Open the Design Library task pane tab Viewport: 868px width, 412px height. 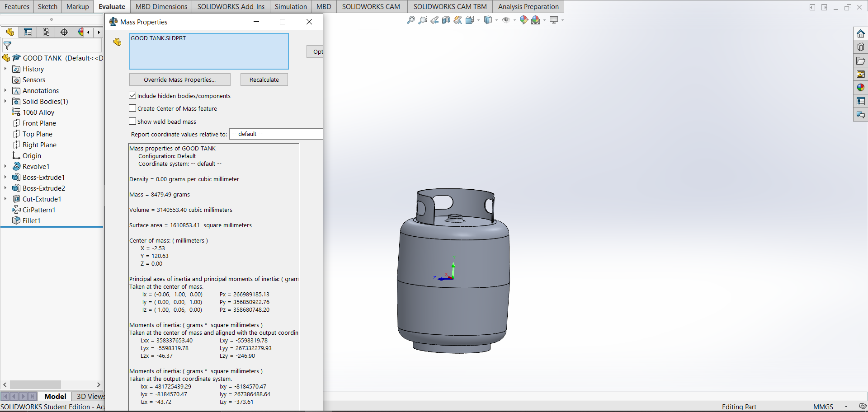(x=861, y=47)
